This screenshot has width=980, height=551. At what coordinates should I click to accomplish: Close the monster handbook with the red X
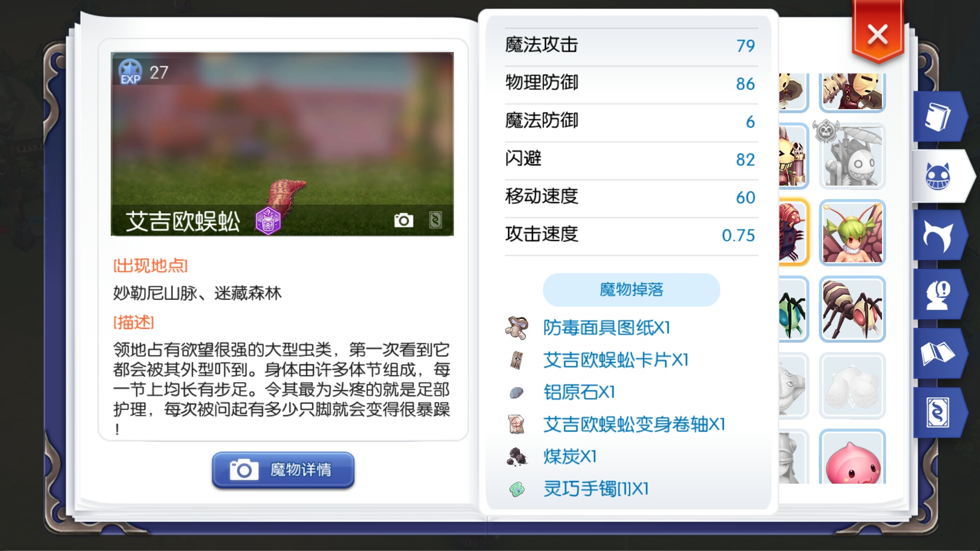(877, 34)
